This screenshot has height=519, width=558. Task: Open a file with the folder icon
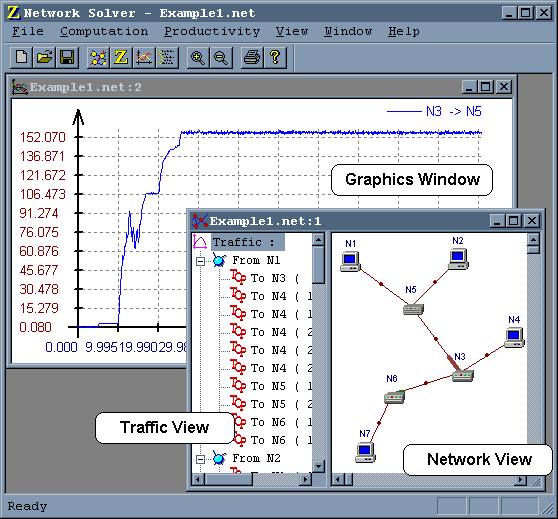(x=44, y=57)
